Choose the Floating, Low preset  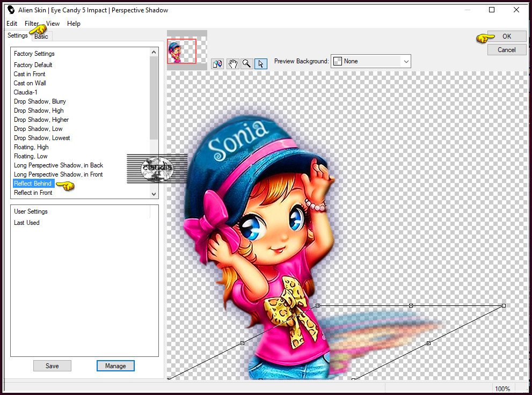31,156
